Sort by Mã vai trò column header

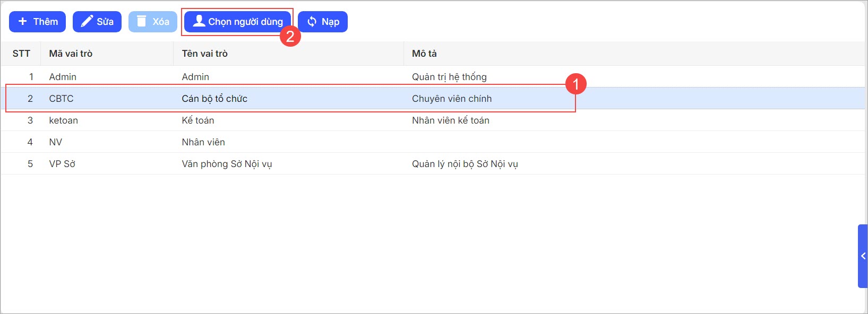(x=71, y=54)
